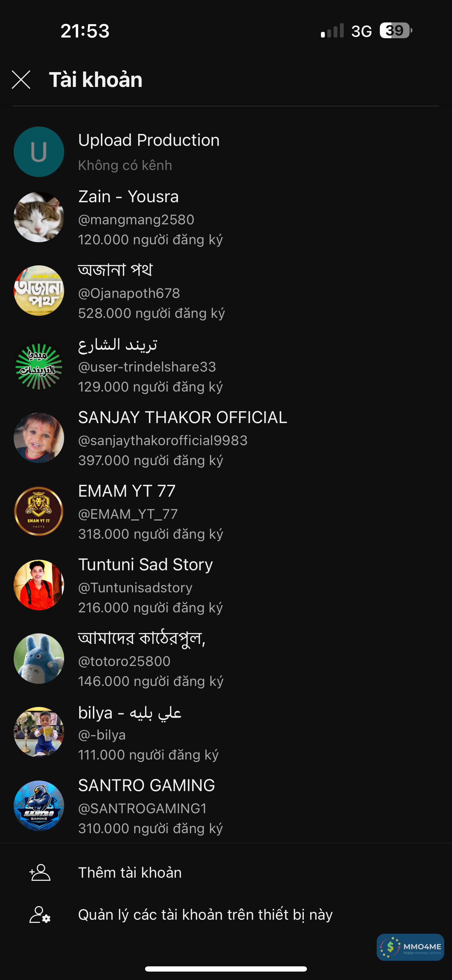Switch to SANJAY THAKOR OFFICIAL account name
Image resolution: width=452 pixels, height=980 pixels.
click(x=183, y=418)
